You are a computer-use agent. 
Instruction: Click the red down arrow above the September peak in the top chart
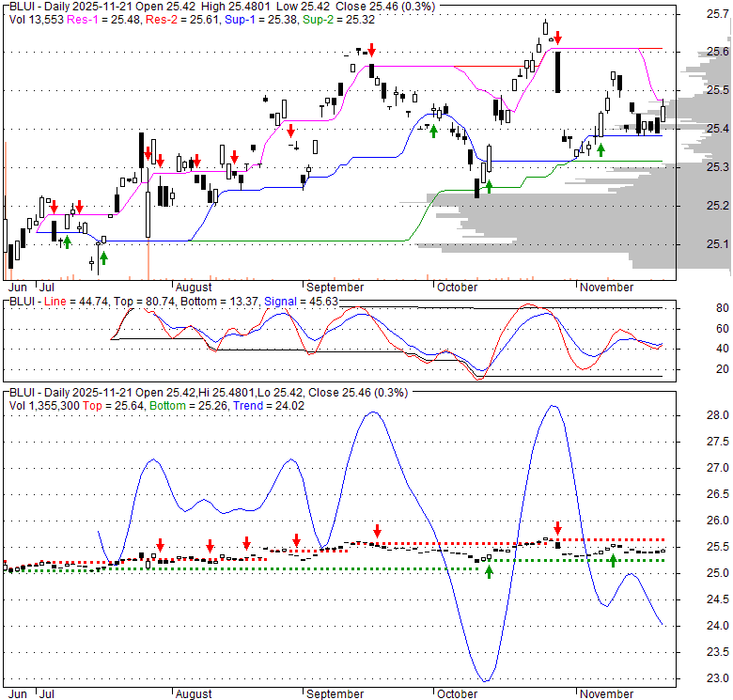pos(372,49)
